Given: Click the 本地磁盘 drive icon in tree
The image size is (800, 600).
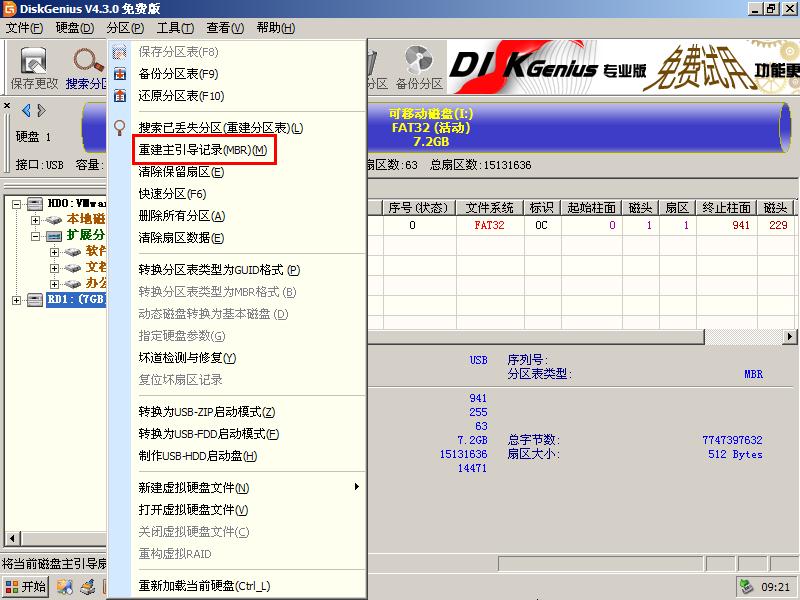Looking at the screenshot, I should coord(54,220).
